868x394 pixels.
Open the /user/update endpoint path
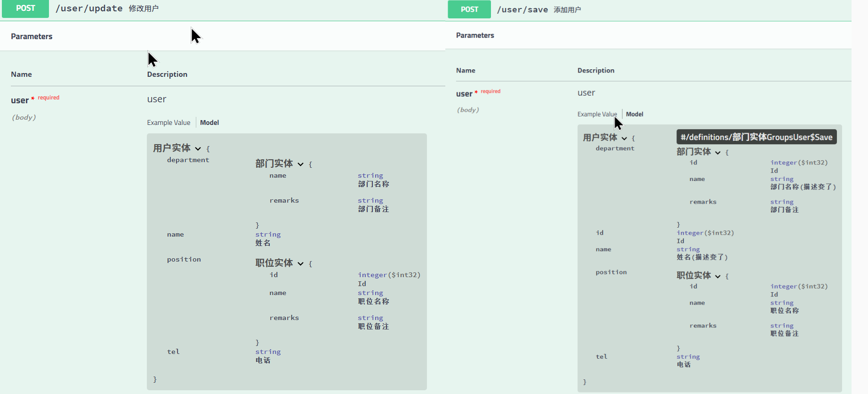point(89,8)
